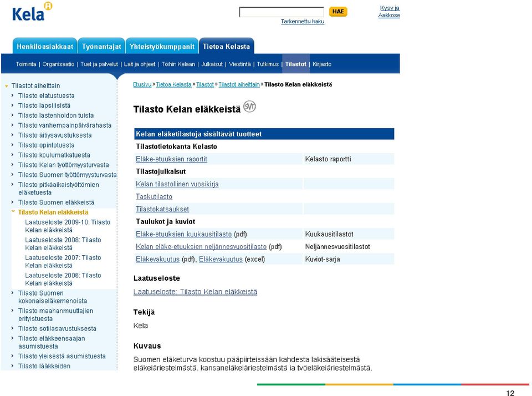532x396 pixels.
Task: Open the Kysy ja Aakkose link
Action: pyautogui.click(x=389, y=12)
